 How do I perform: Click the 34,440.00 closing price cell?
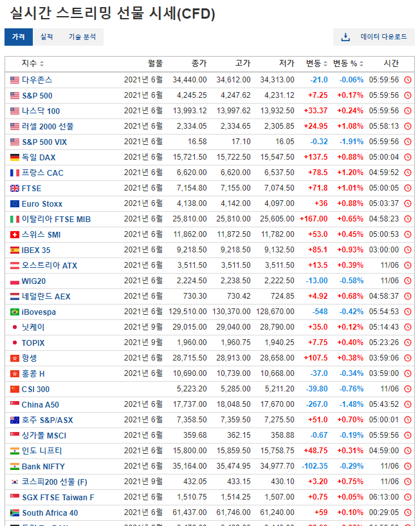pyautogui.click(x=190, y=80)
